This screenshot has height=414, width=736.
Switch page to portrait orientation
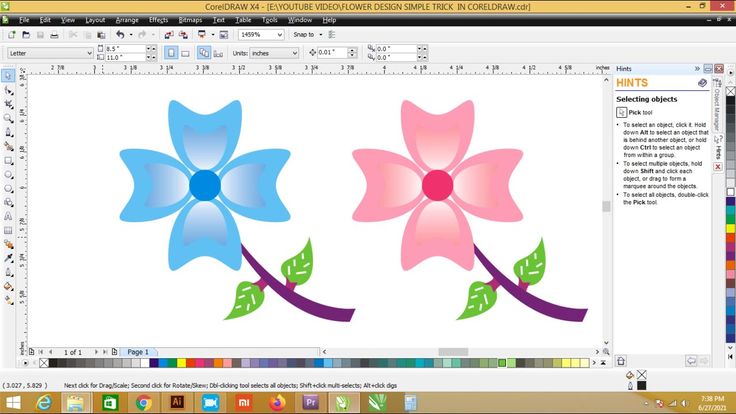170,52
